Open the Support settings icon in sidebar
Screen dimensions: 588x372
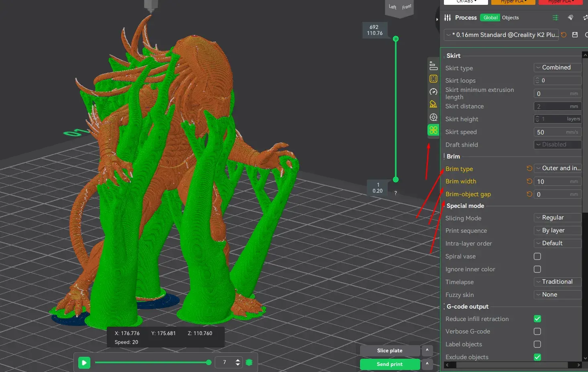tap(433, 104)
